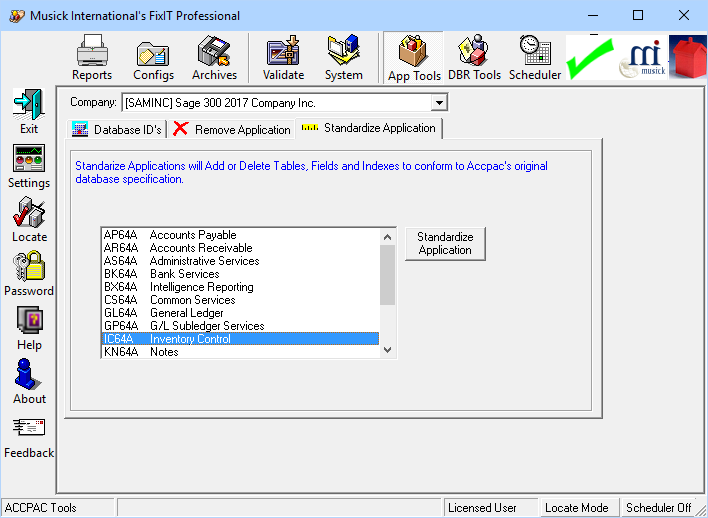Switch to the Database ID's tab

tap(116, 130)
